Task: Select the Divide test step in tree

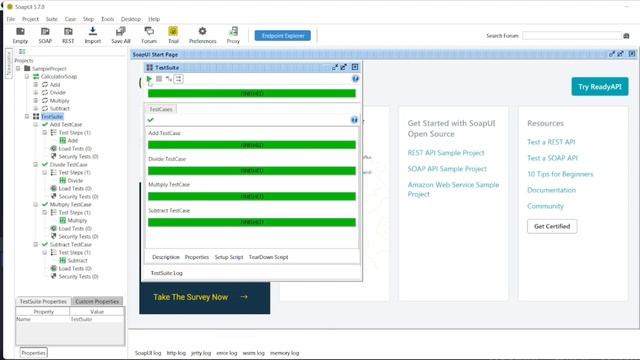Action: pos(75,180)
